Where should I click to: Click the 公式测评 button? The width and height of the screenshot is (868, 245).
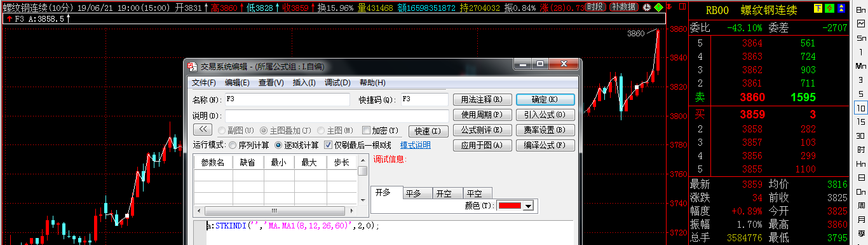coord(482,130)
